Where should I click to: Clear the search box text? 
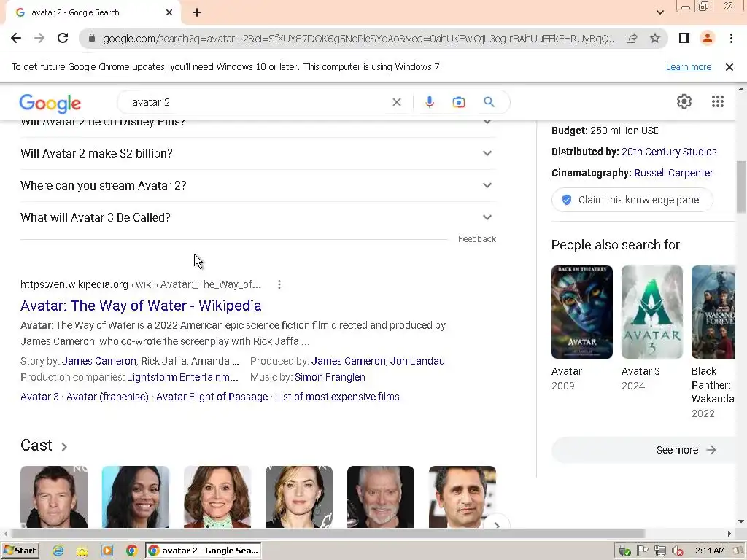pos(396,102)
